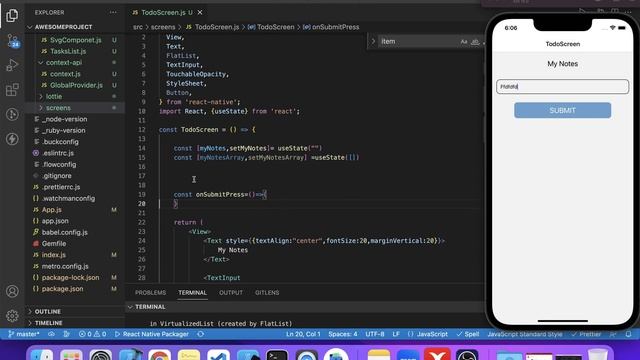Click the Spell status bar item
Image resolution: width=640 pixels, height=360 pixels.
468,334
